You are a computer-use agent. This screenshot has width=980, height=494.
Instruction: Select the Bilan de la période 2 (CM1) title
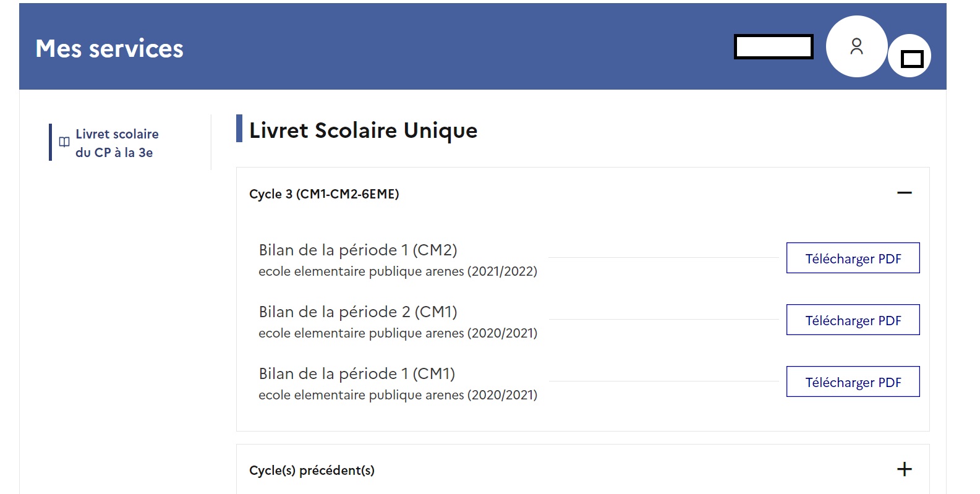358,312
